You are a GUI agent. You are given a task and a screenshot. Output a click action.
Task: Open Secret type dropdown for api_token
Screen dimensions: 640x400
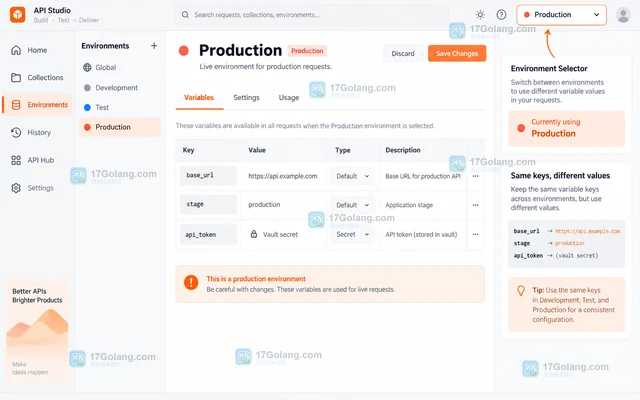tap(353, 234)
